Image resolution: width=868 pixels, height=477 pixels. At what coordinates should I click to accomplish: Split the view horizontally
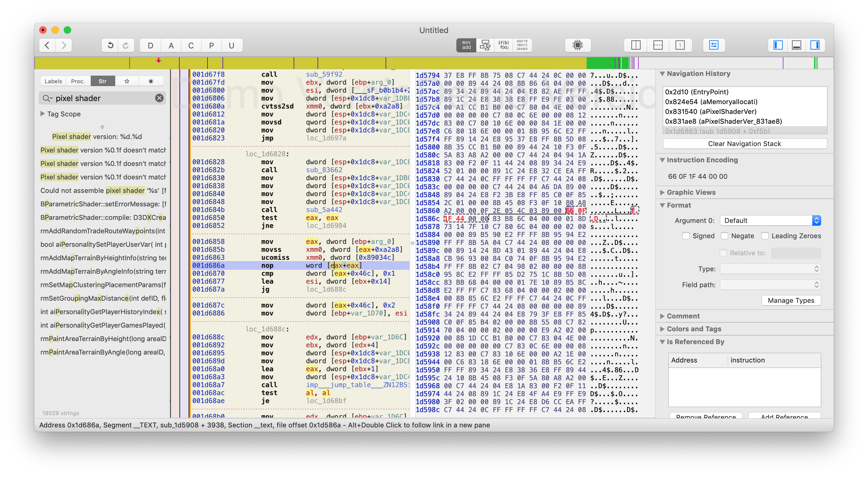point(657,45)
